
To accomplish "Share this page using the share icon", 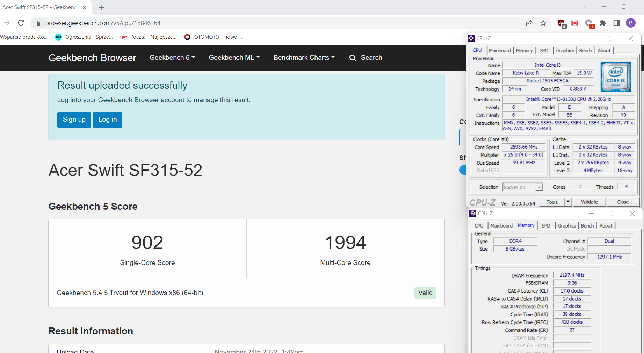I will [x=529, y=23].
